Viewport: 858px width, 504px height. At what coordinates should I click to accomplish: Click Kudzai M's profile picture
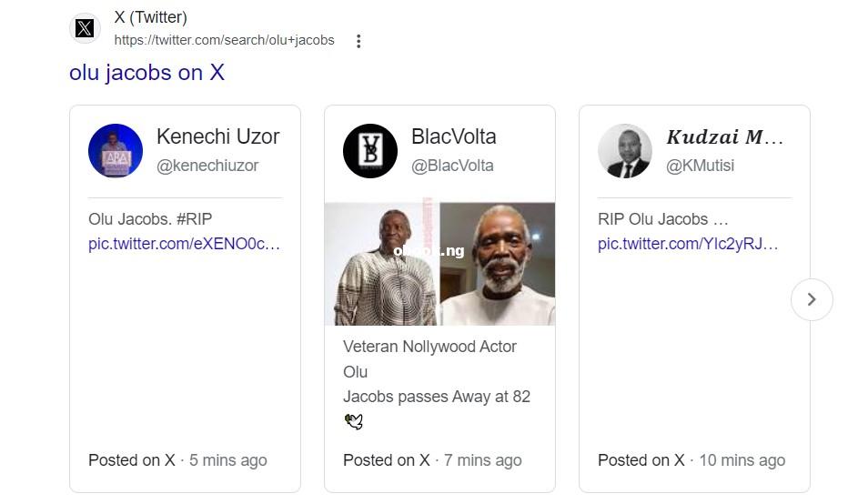(625, 151)
